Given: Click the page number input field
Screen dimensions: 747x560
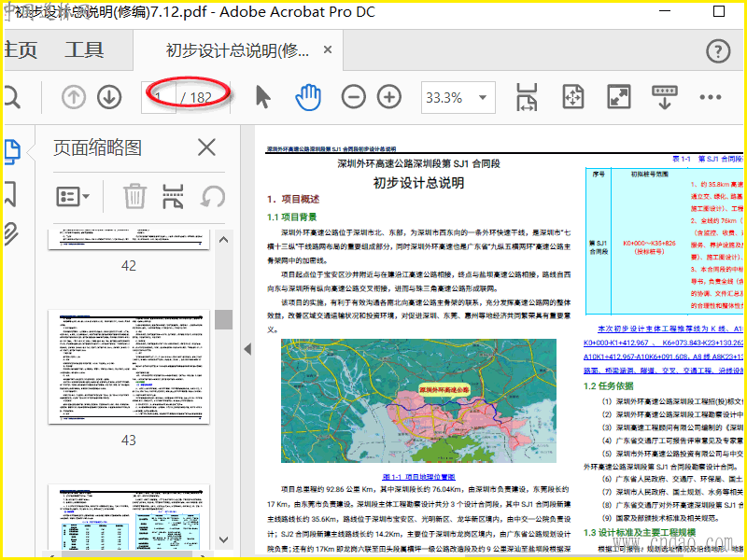Looking at the screenshot, I should click(160, 97).
